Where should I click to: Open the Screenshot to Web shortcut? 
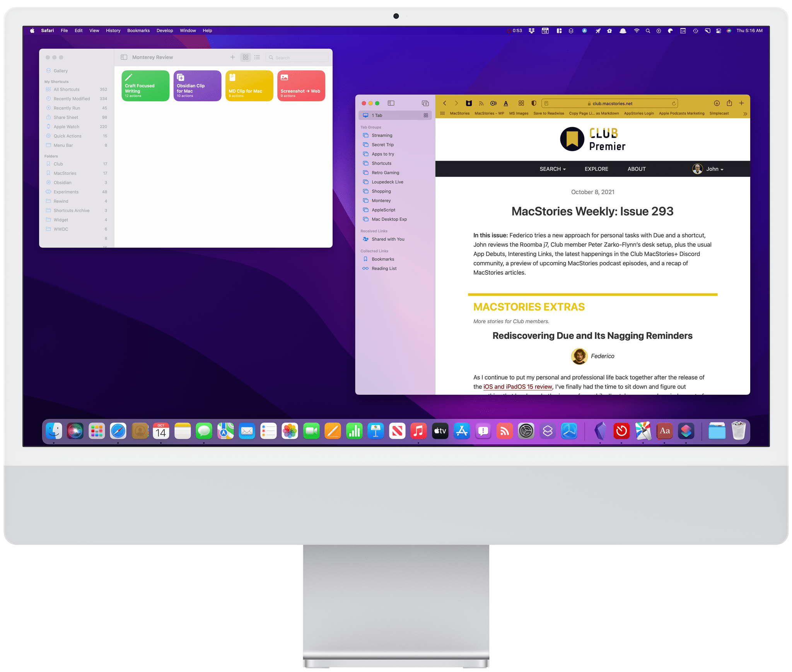point(300,87)
